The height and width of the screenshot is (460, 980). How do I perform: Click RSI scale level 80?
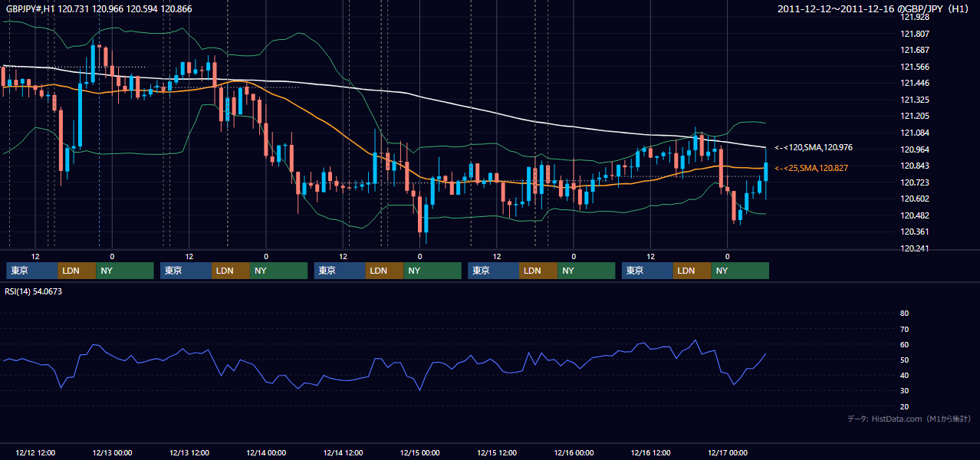904,314
